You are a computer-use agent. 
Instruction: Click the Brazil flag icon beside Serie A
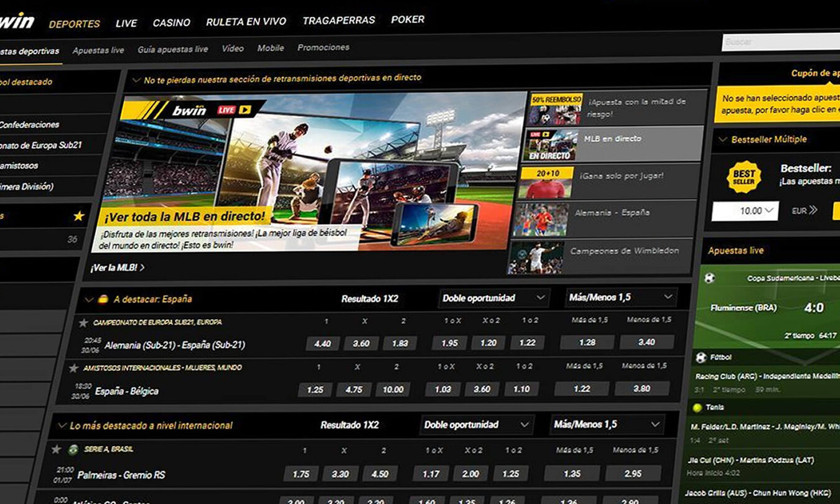73,449
